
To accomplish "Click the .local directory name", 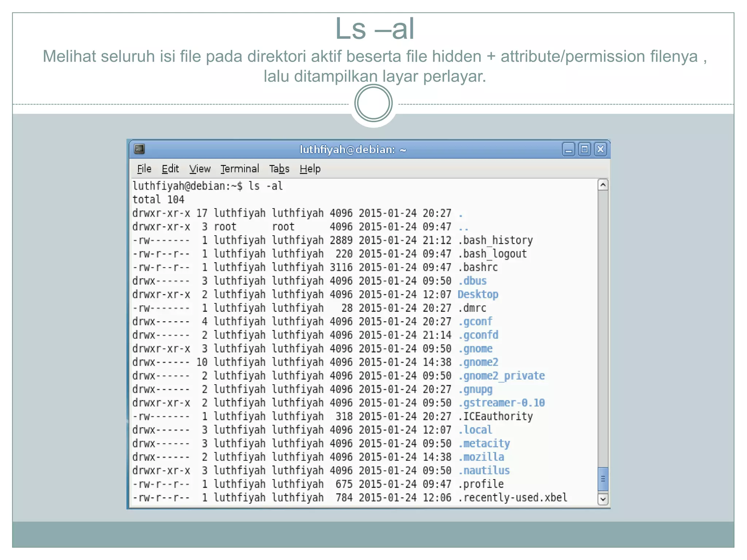I will 475,430.
